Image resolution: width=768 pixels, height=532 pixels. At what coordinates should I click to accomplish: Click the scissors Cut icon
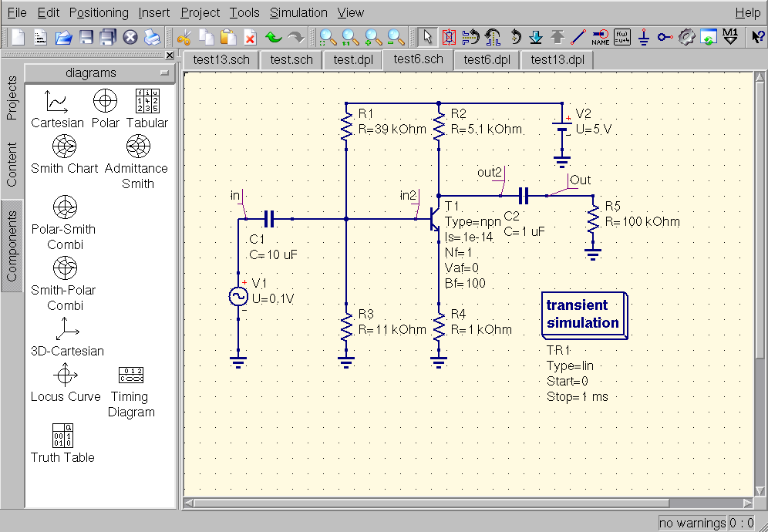click(184, 37)
